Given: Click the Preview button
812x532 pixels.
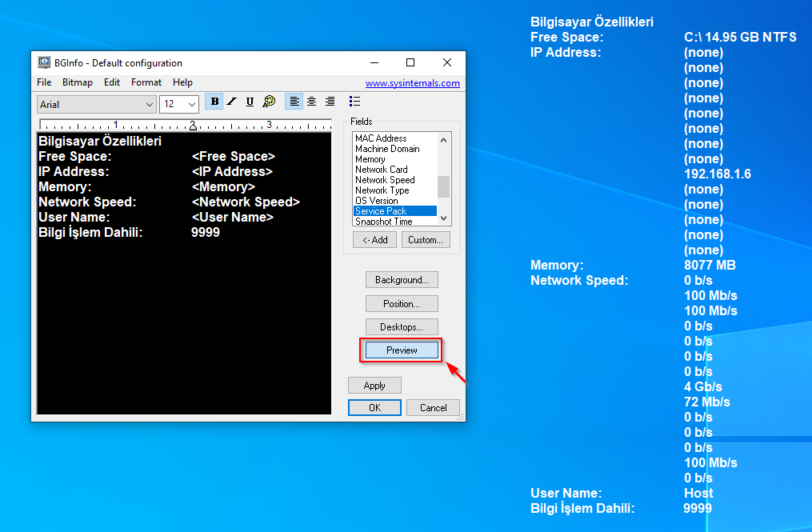Looking at the screenshot, I should click(402, 350).
